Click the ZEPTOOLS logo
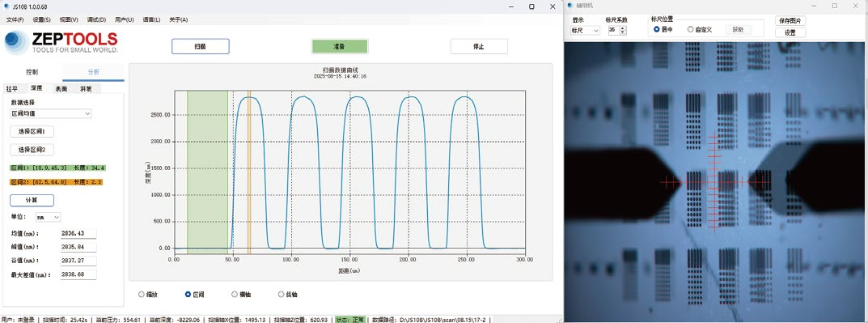The height and width of the screenshot is (323, 868). pyautogui.click(x=61, y=42)
